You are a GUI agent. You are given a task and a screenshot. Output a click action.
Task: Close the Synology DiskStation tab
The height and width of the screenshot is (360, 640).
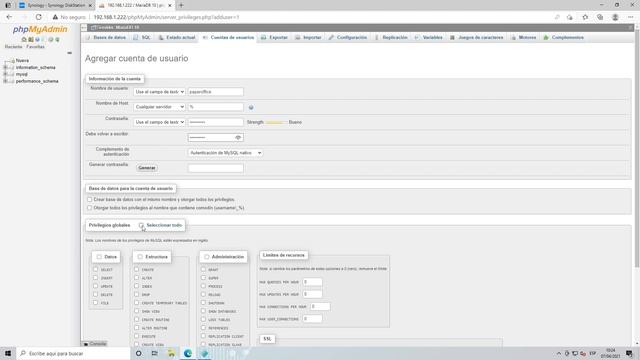[90, 5]
